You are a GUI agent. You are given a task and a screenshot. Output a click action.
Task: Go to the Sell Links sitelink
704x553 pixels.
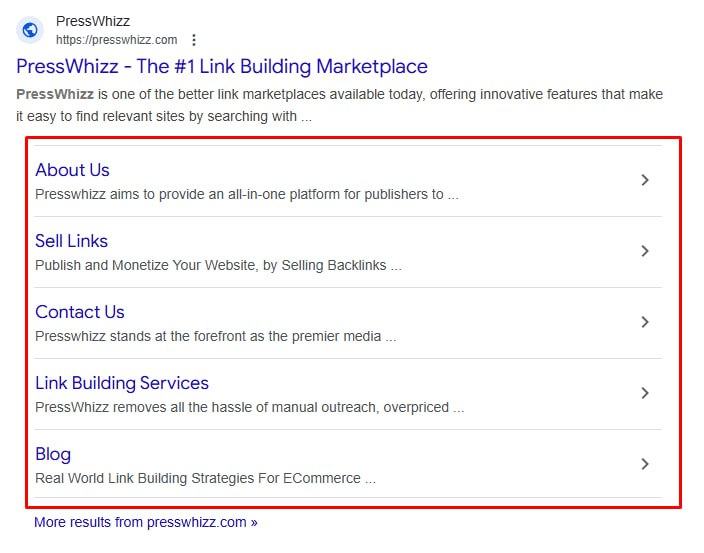pyautogui.click(x=71, y=241)
